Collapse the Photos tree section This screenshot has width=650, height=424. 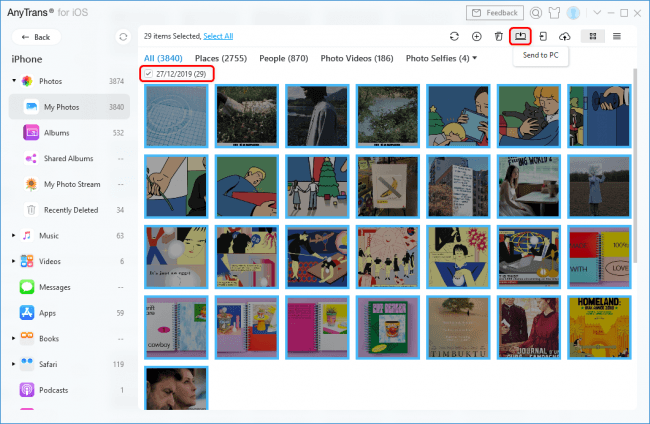tap(13, 80)
